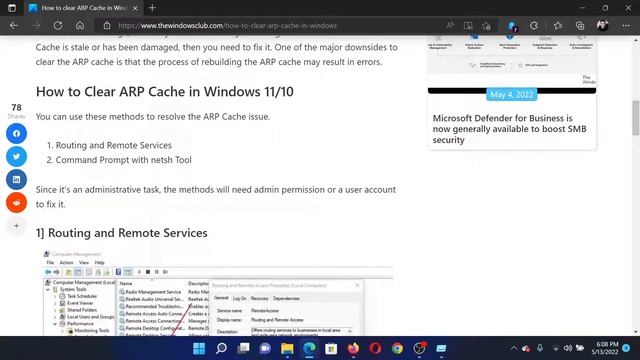Click the 78 shares counter
This screenshot has width=640, height=360.
pos(16,110)
